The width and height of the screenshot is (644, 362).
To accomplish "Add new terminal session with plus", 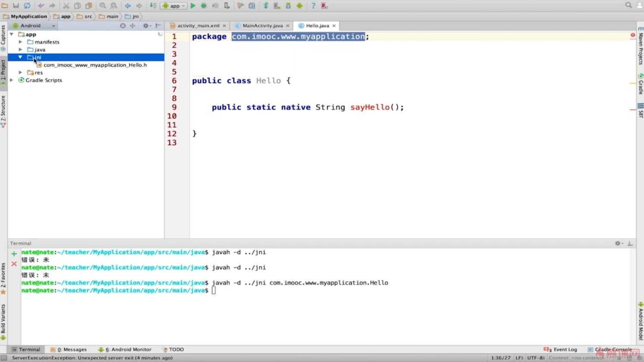I will (14, 254).
